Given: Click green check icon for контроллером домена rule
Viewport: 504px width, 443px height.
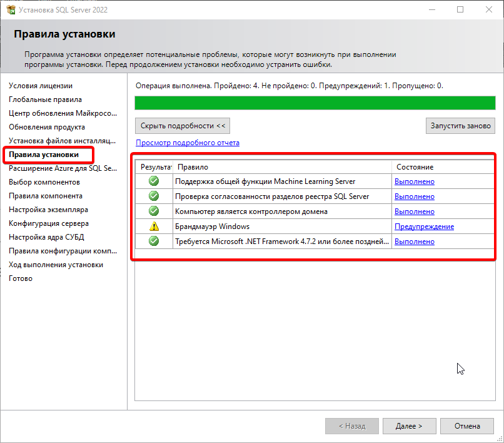Looking at the screenshot, I should 154,211.
